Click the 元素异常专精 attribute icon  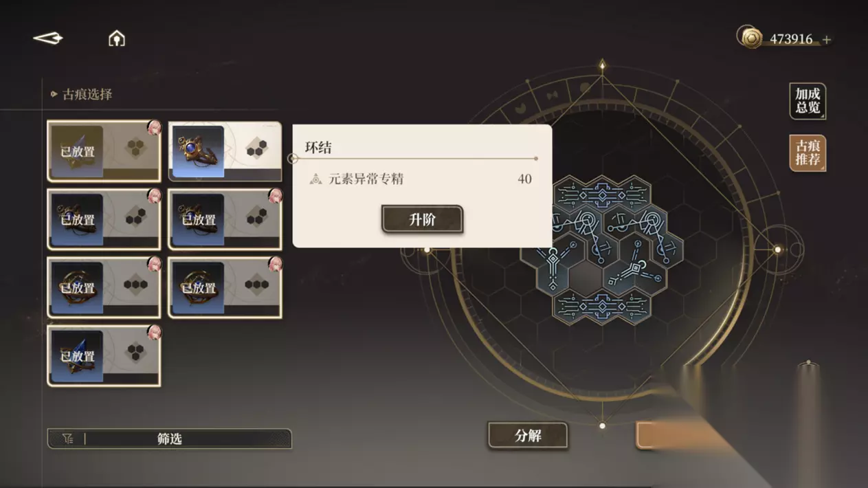pos(315,179)
